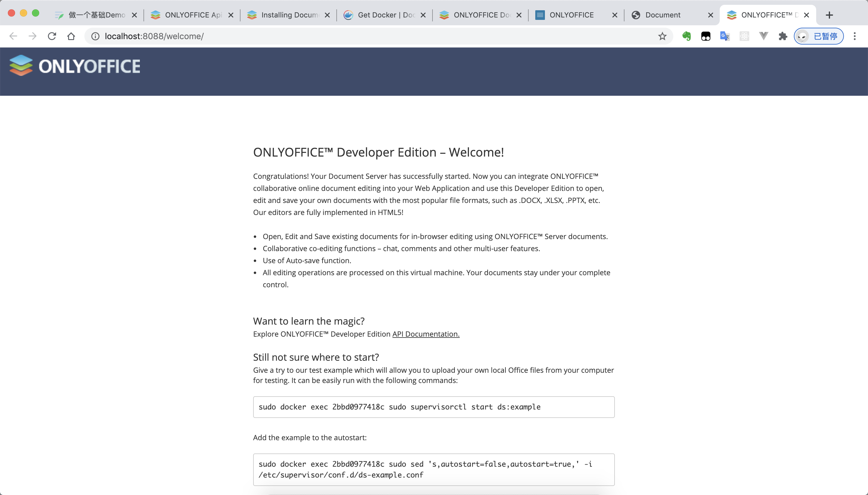This screenshot has width=868, height=495.
Task: Click the Vue devtools extension icon
Action: click(763, 36)
